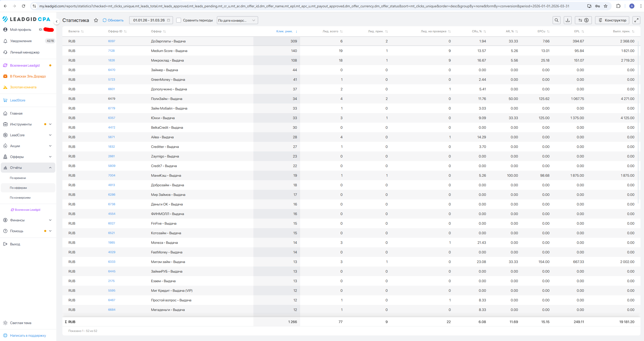Open the date range picker field
This screenshot has height=341, width=644.
point(151,20)
